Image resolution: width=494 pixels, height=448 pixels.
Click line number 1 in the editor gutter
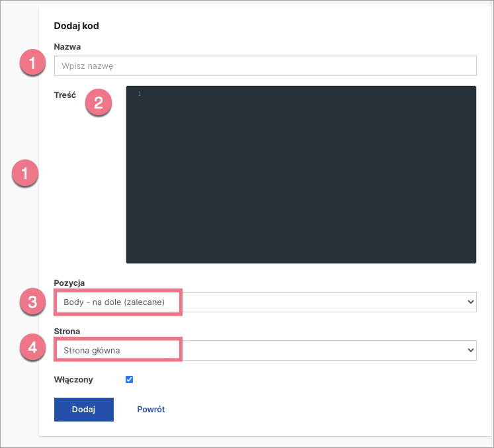140,93
